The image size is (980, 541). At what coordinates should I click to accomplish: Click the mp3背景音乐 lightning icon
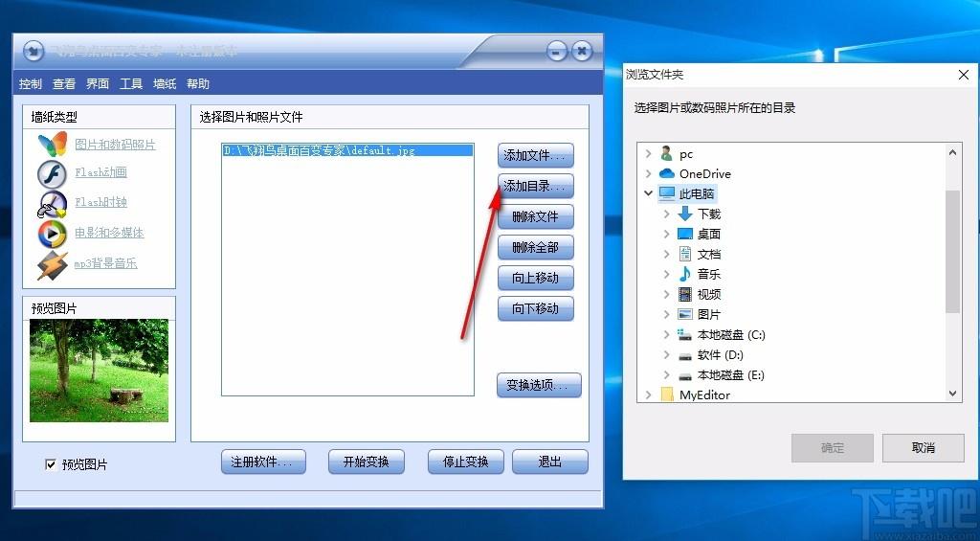point(52,264)
